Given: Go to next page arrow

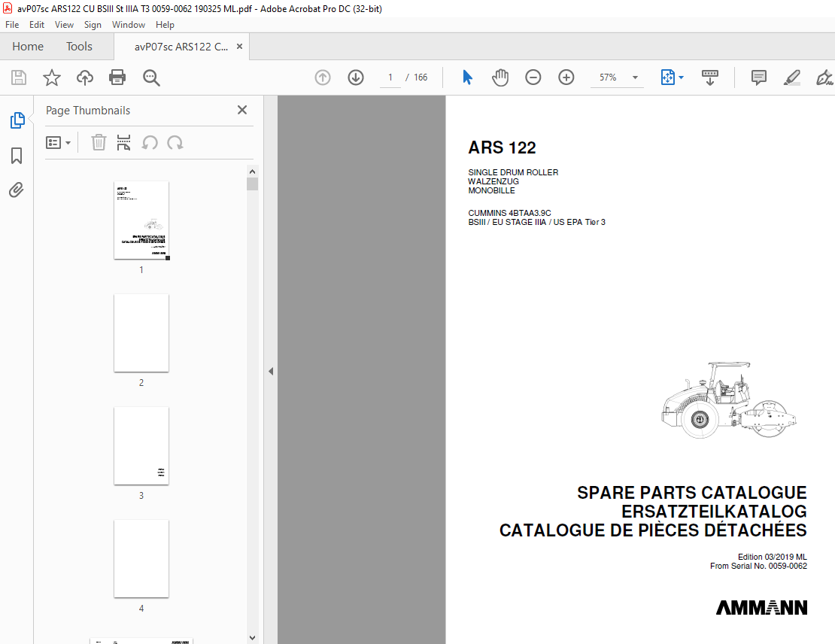Looking at the screenshot, I should (x=356, y=77).
